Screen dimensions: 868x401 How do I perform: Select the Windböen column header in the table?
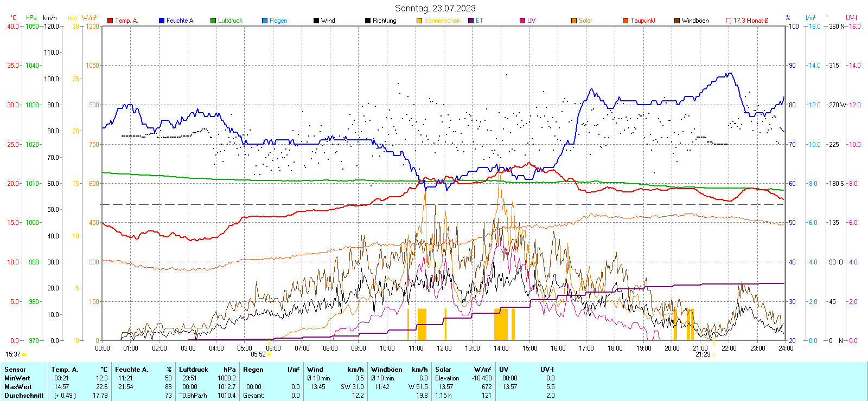(387, 370)
